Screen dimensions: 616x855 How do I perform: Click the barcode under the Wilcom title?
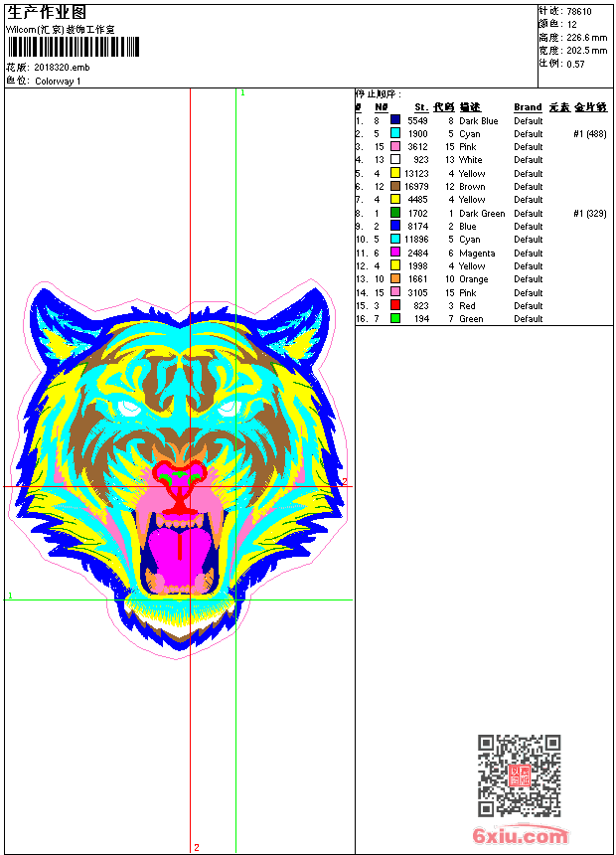tap(73, 47)
